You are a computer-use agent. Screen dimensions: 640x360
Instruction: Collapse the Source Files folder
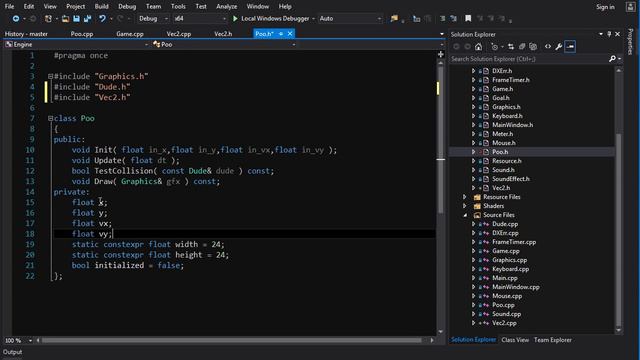pos(465,215)
